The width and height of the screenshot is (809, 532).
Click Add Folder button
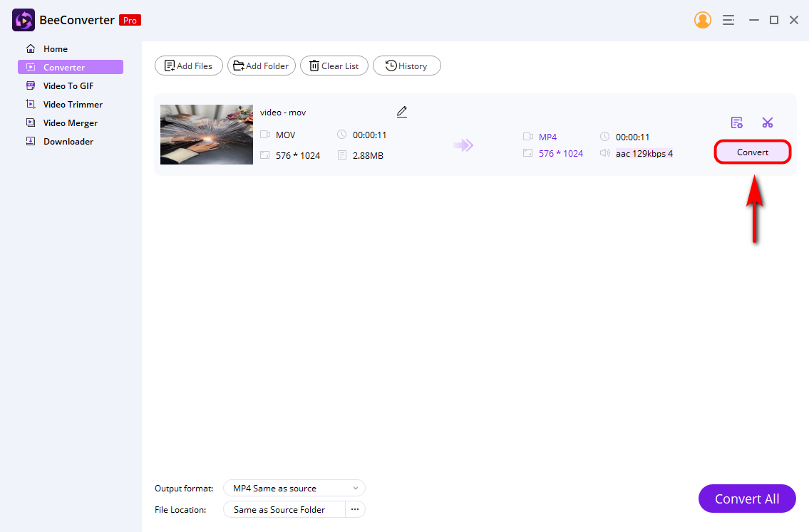pos(261,66)
